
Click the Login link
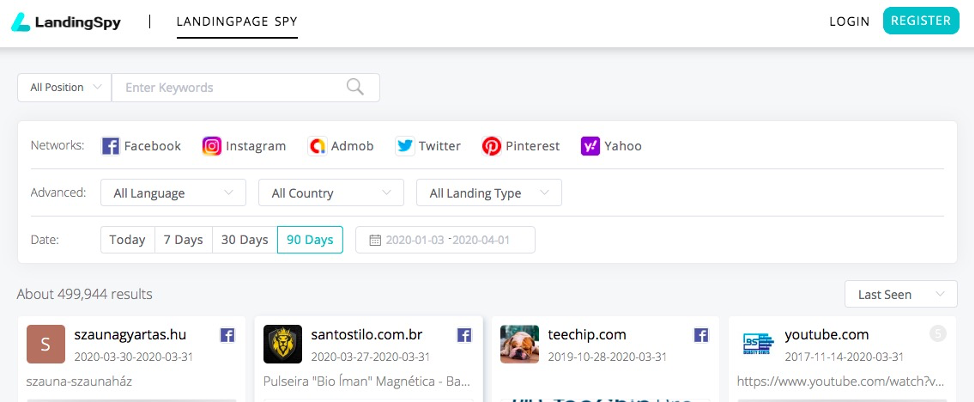tap(849, 21)
